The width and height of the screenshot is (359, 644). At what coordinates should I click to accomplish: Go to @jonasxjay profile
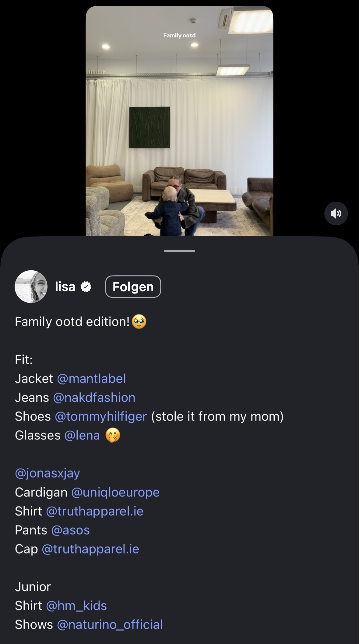pyautogui.click(x=48, y=473)
